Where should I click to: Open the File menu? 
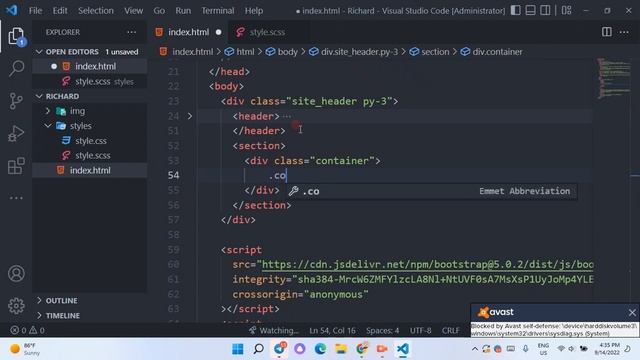tap(35, 11)
